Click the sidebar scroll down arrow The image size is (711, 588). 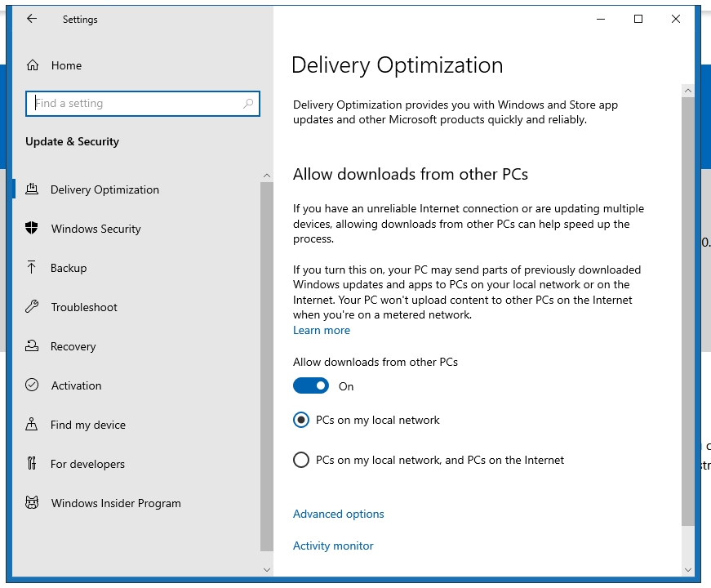click(267, 570)
